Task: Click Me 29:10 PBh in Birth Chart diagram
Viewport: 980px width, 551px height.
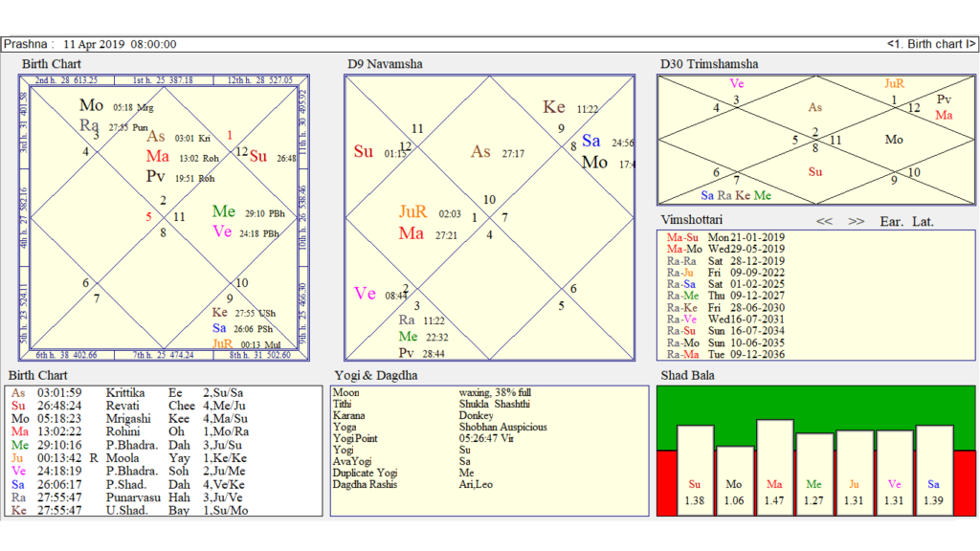Action: tap(248, 212)
